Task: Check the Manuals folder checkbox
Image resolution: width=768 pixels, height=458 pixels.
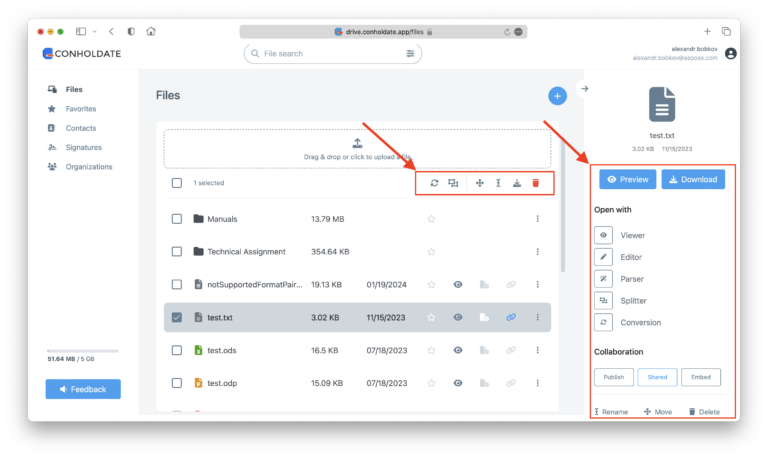Action: [x=177, y=219]
